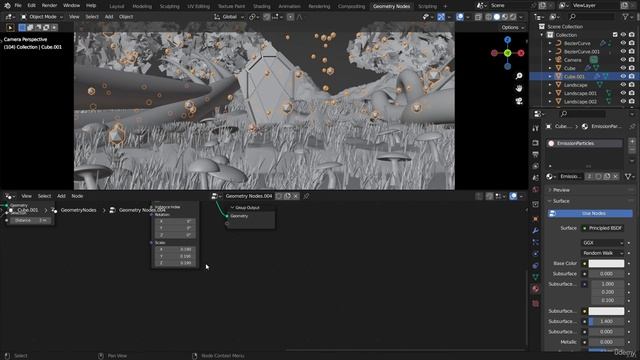Image resolution: width=640 pixels, height=360 pixels.
Task: Open the node editor Node menu
Action: (77, 196)
